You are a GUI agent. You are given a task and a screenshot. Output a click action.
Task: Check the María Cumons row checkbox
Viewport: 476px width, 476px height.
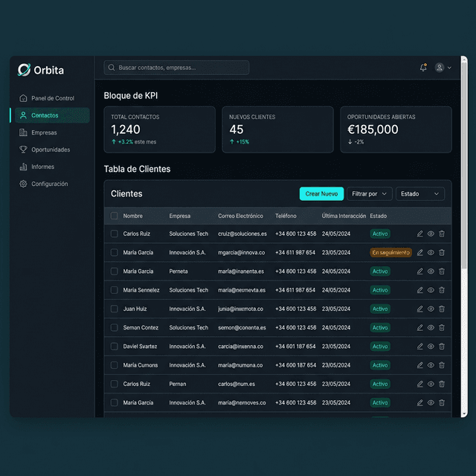(114, 365)
